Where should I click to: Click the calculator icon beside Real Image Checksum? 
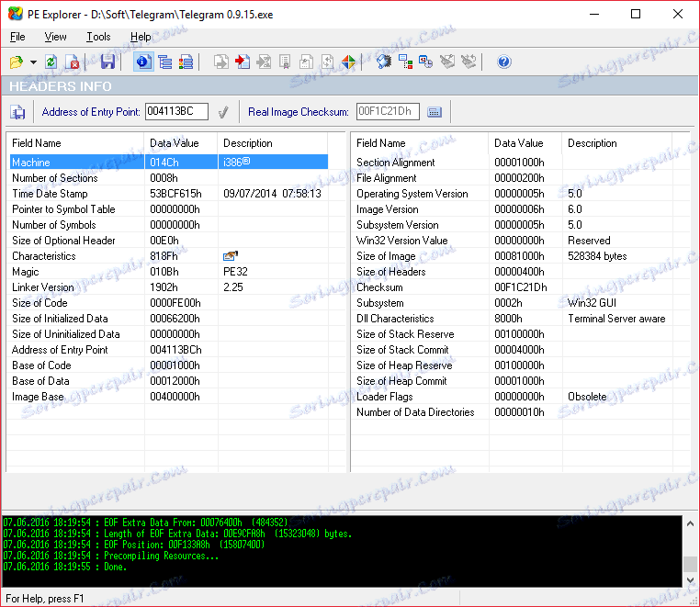click(435, 112)
